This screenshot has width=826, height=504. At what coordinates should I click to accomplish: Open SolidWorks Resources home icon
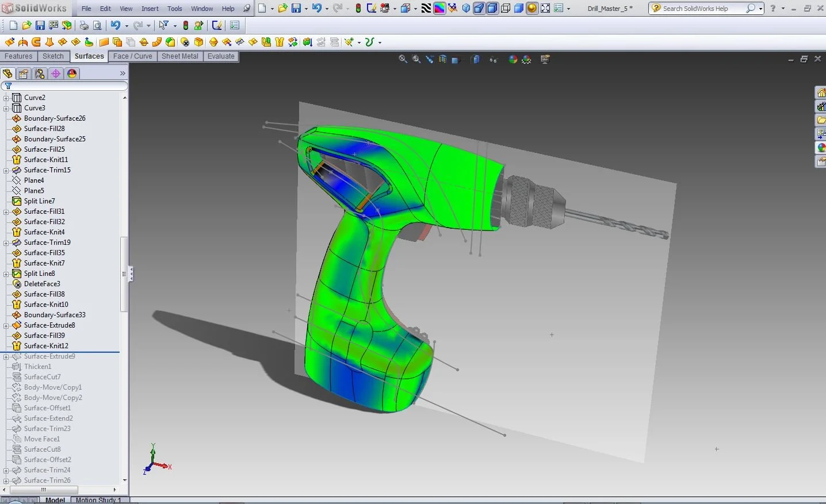821,93
